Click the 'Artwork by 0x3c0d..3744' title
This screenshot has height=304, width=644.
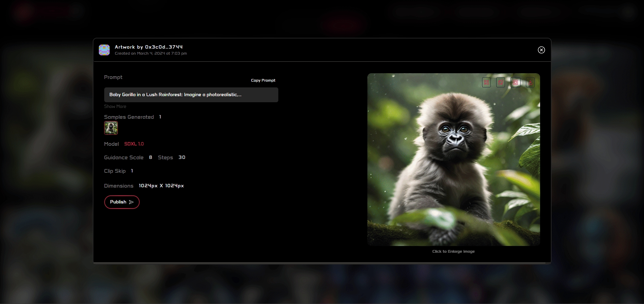pyautogui.click(x=148, y=47)
